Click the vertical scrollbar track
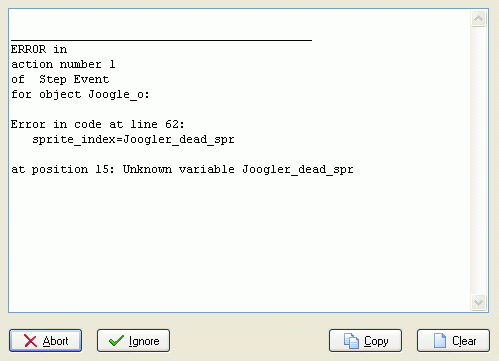The image size is (499, 361). coord(479,160)
